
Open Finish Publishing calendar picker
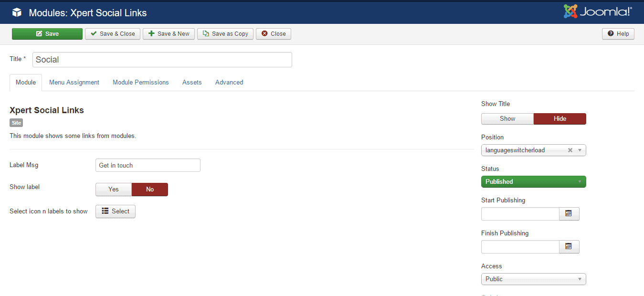pyautogui.click(x=569, y=247)
